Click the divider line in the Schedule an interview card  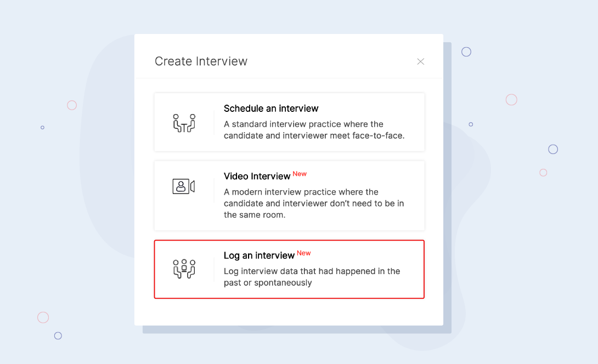pyautogui.click(x=214, y=122)
